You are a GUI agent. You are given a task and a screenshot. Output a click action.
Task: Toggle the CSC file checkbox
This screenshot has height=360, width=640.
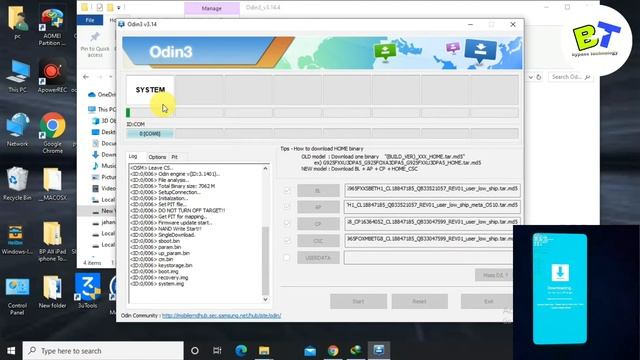287,241
